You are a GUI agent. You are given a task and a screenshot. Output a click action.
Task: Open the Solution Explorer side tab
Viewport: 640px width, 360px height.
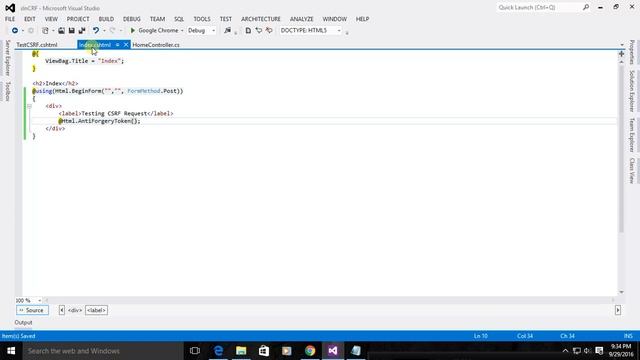632,91
